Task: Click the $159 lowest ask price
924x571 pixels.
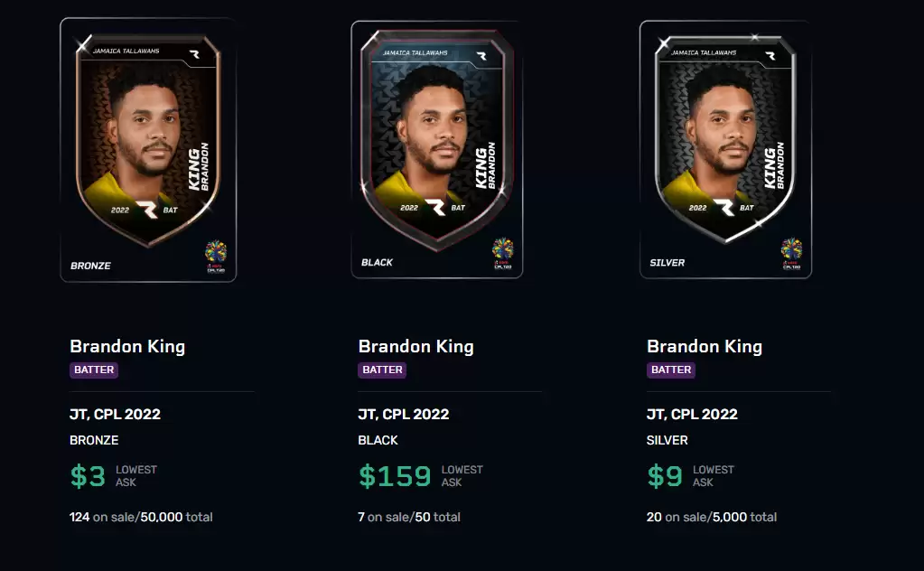Action: [x=395, y=476]
